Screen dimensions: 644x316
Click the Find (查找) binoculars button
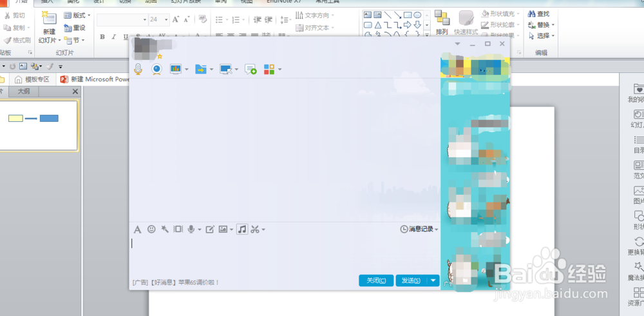(x=538, y=14)
